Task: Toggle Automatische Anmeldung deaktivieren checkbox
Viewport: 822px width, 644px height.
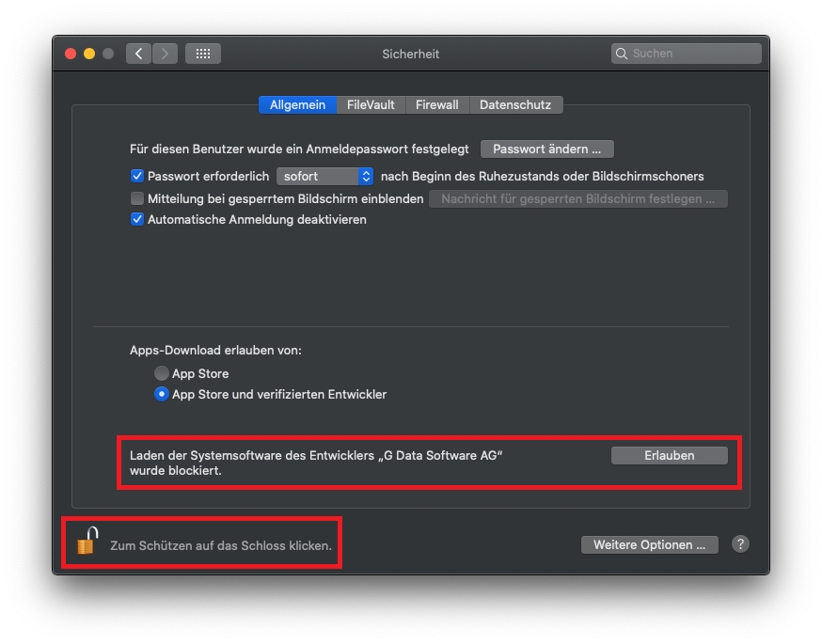Action: click(136, 219)
